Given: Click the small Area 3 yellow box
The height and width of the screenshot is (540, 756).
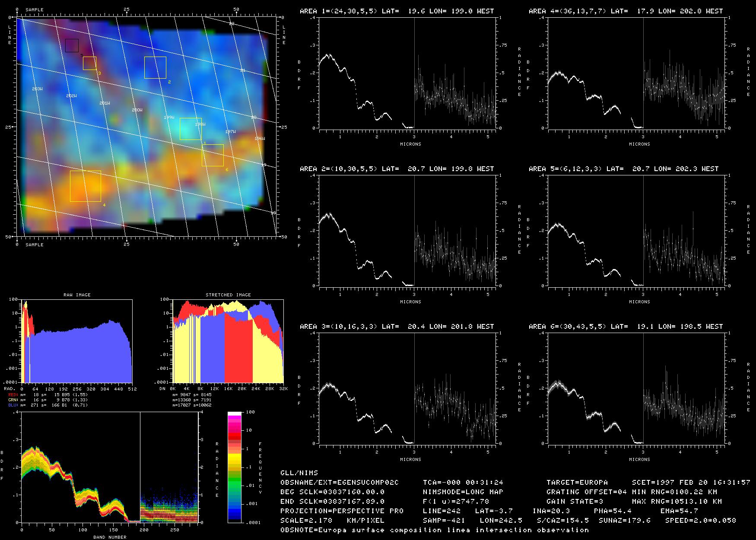Looking at the screenshot, I should coord(89,63).
